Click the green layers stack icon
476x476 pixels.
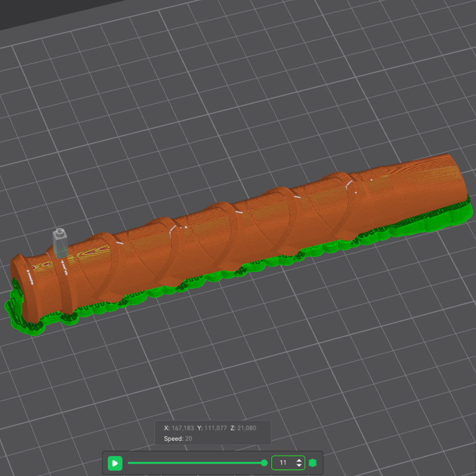click(x=312, y=463)
